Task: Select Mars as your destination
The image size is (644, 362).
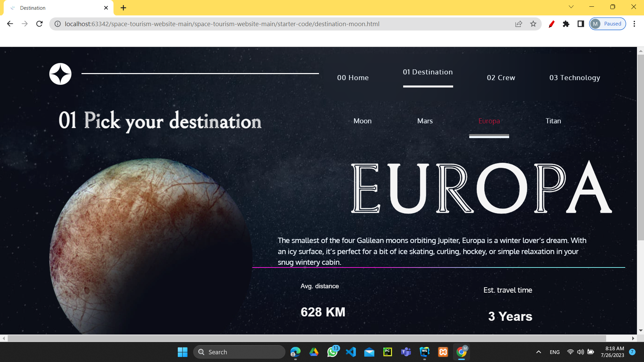Action: click(425, 121)
